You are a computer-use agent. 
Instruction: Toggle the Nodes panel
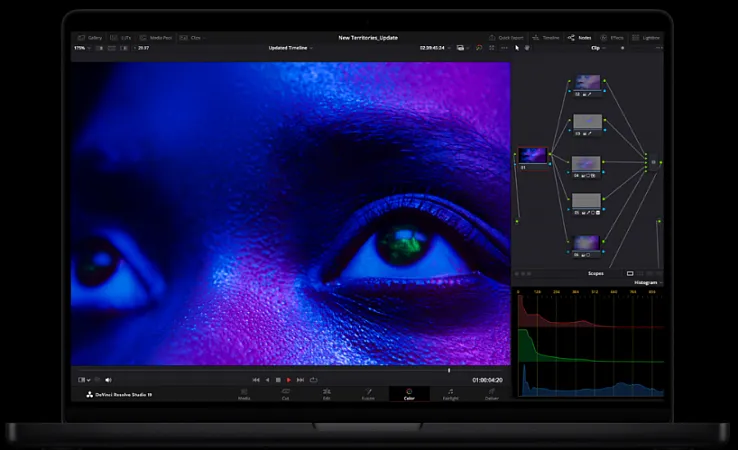(579, 37)
